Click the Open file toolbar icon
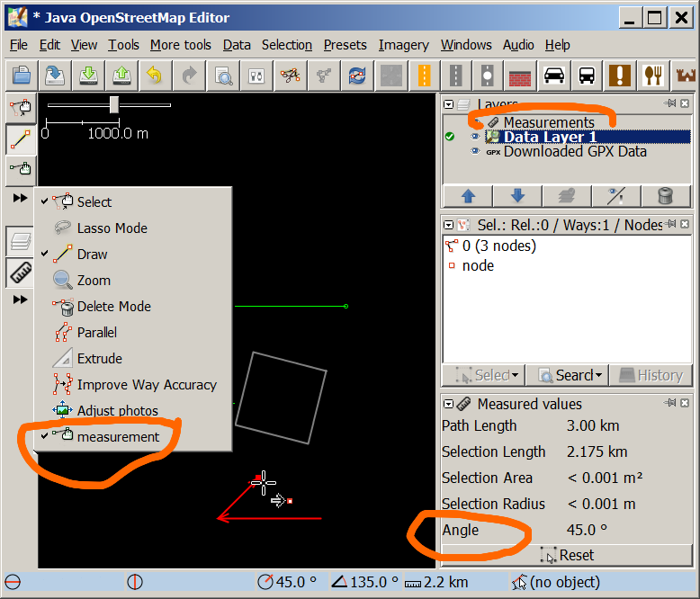 pyautogui.click(x=21, y=76)
